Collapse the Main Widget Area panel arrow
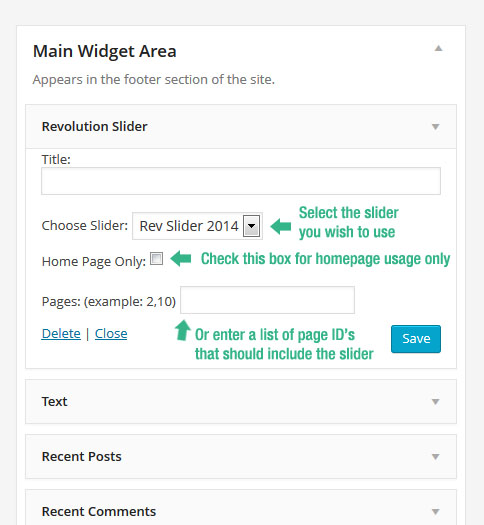The image size is (484, 525). [x=438, y=49]
